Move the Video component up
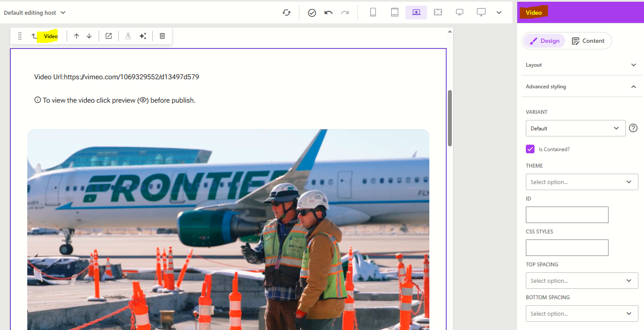 point(77,36)
